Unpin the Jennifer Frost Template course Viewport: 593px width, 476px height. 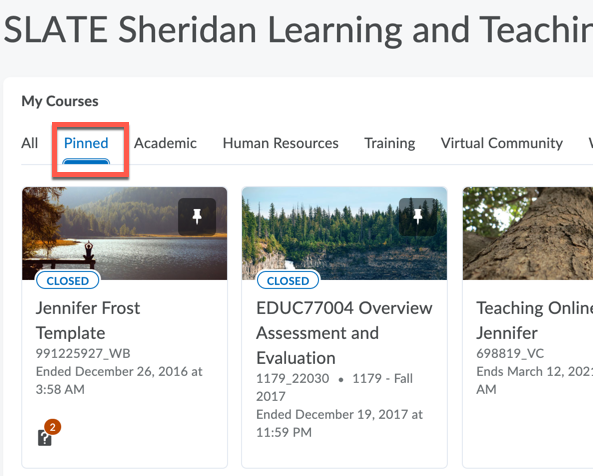tap(197, 217)
